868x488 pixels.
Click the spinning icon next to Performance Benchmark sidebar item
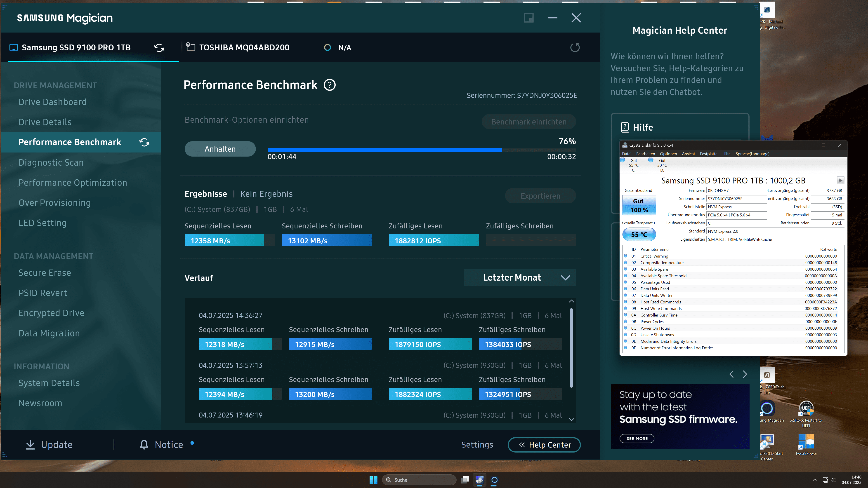[144, 142]
